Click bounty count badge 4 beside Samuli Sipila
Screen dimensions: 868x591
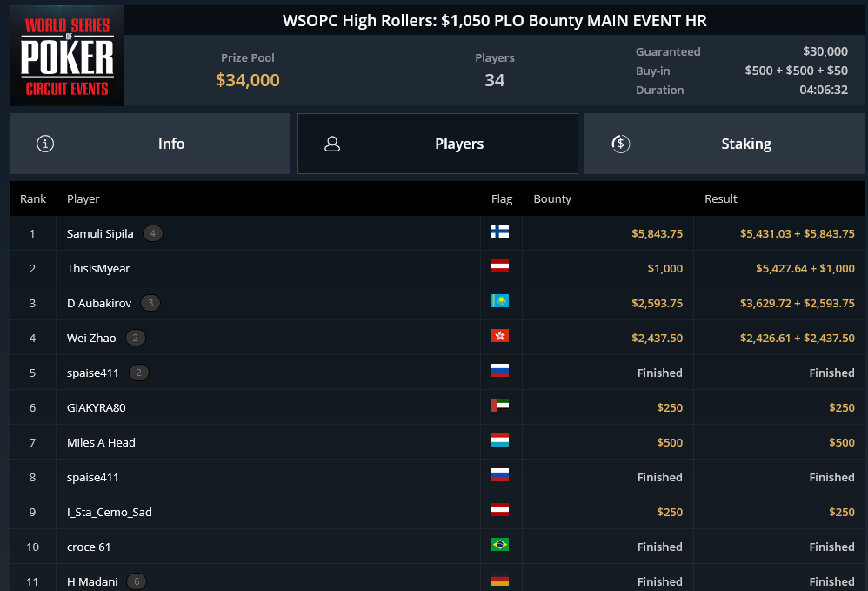click(153, 234)
